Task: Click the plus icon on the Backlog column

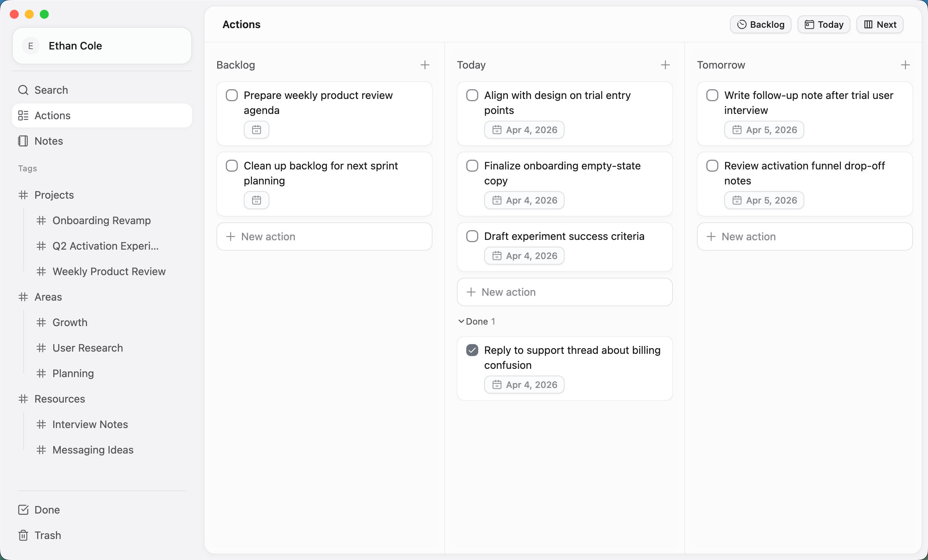Action: click(425, 65)
